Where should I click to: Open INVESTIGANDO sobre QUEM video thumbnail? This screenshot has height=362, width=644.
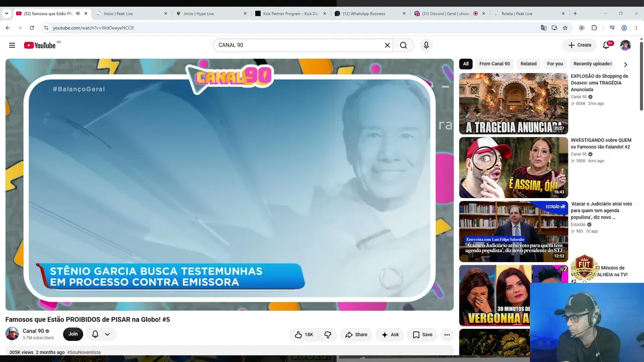coord(513,167)
